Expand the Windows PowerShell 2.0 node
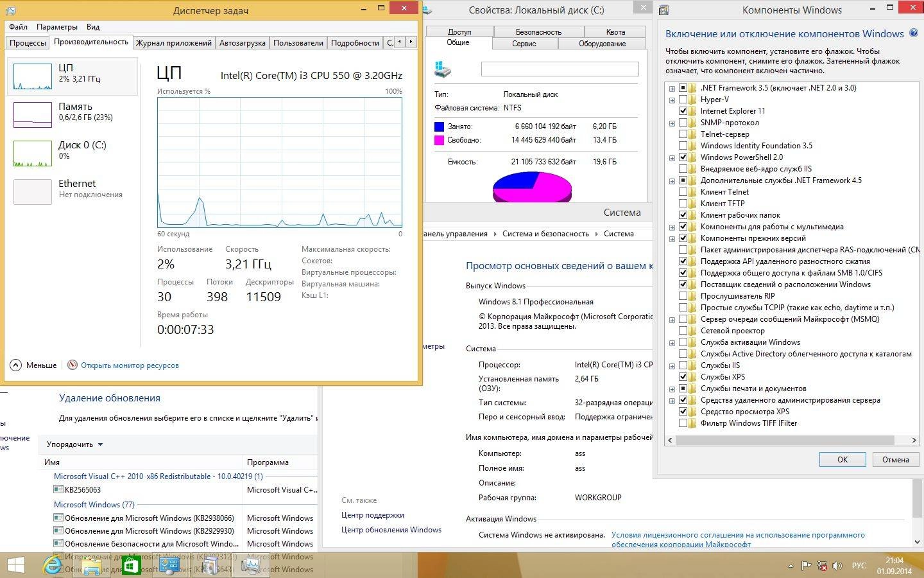Screen dimensions: 924x578 click(x=672, y=157)
